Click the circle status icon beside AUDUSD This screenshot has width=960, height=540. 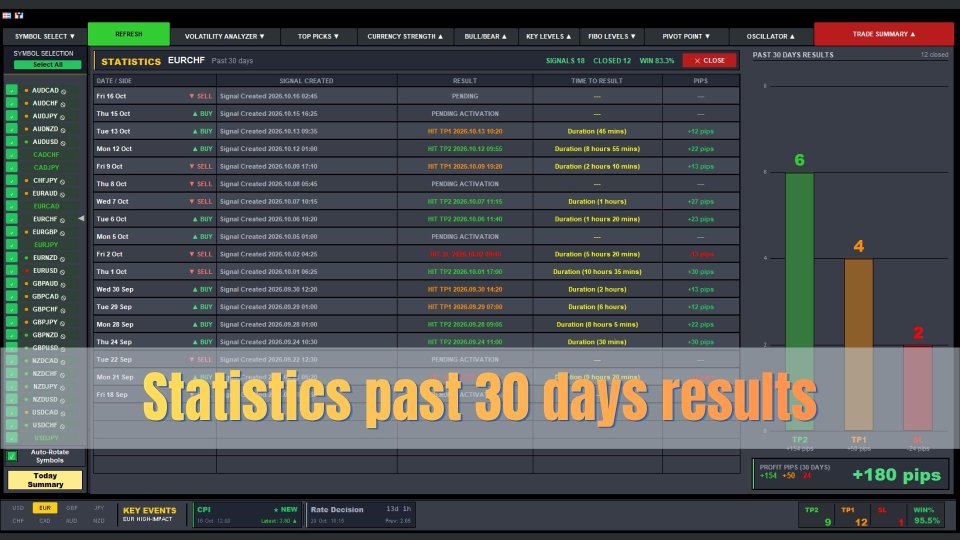(64, 143)
